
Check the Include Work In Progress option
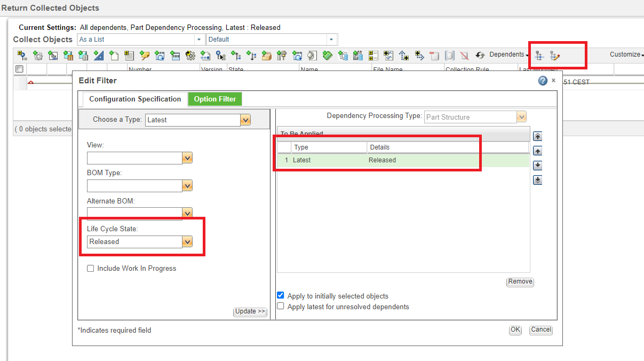(x=90, y=268)
